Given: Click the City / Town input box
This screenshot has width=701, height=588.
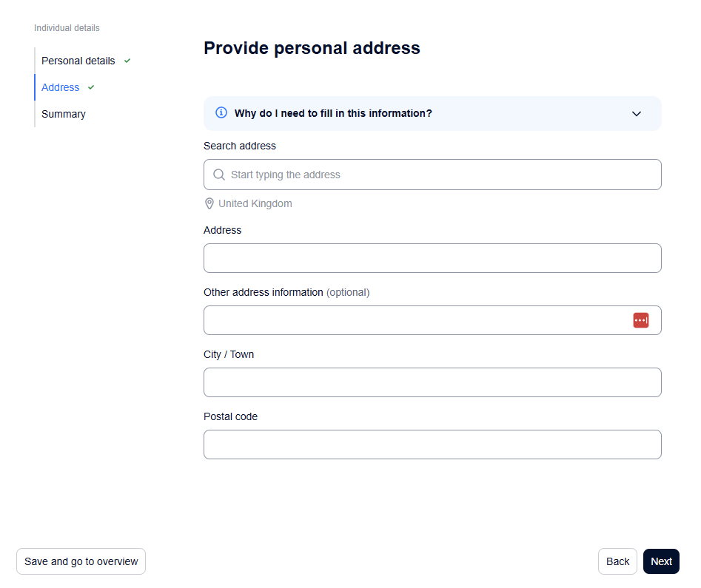Looking at the screenshot, I should 432,382.
